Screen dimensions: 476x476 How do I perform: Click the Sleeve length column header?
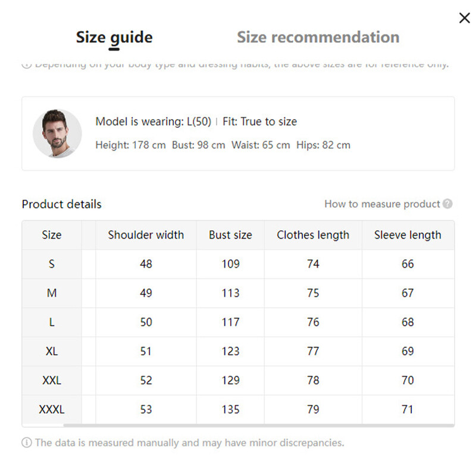(408, 235)
